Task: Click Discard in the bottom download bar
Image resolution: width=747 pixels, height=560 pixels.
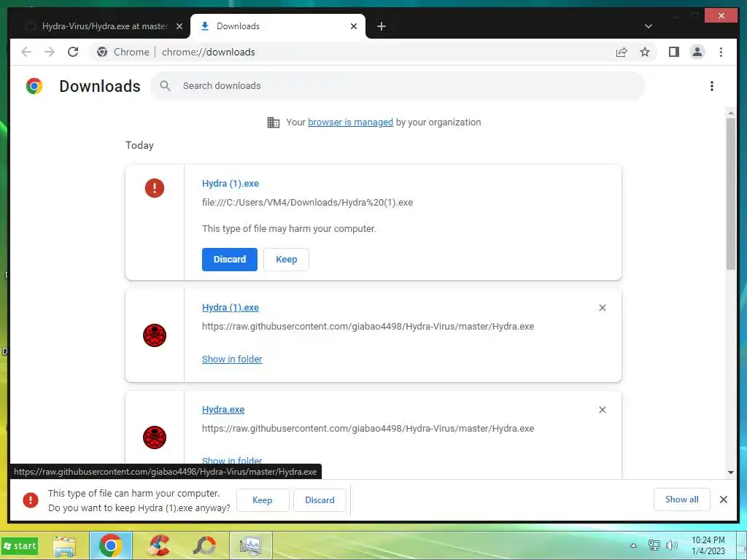Action: point(320,500)
